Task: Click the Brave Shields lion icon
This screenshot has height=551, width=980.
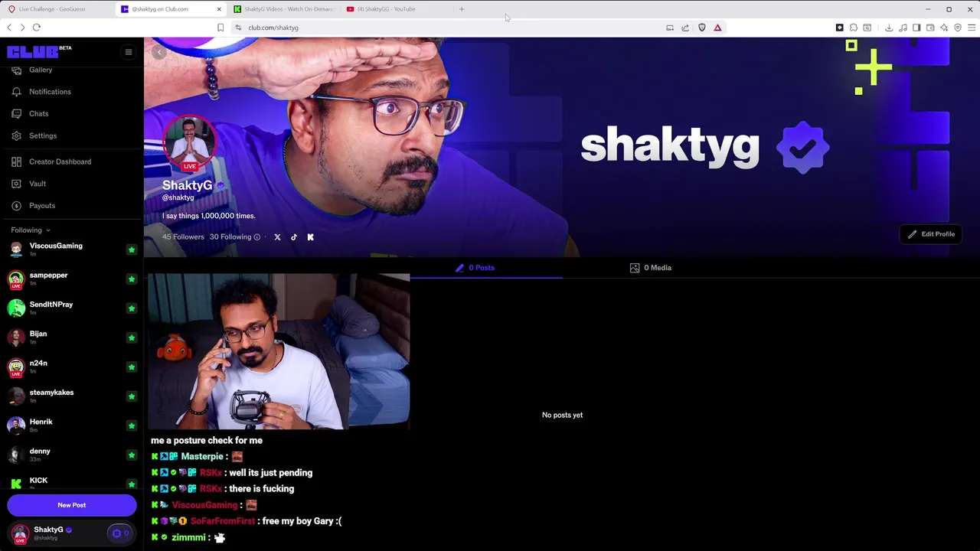Action: 702,28
